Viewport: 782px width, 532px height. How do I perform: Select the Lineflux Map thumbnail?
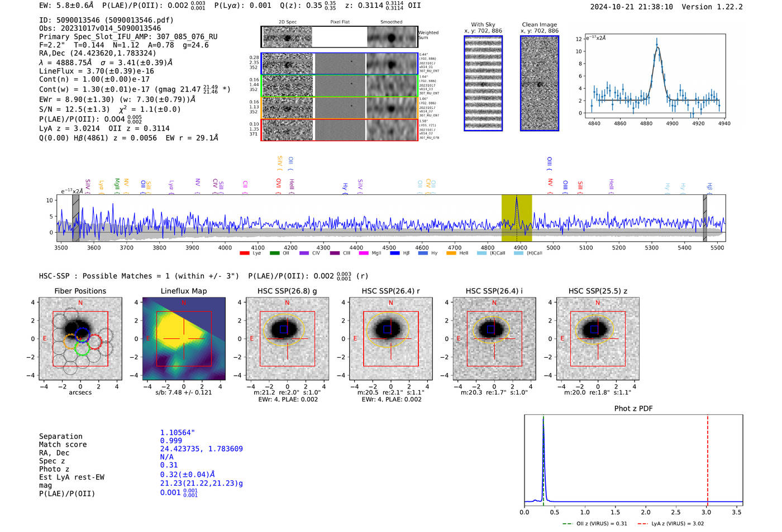coord(184,339)
